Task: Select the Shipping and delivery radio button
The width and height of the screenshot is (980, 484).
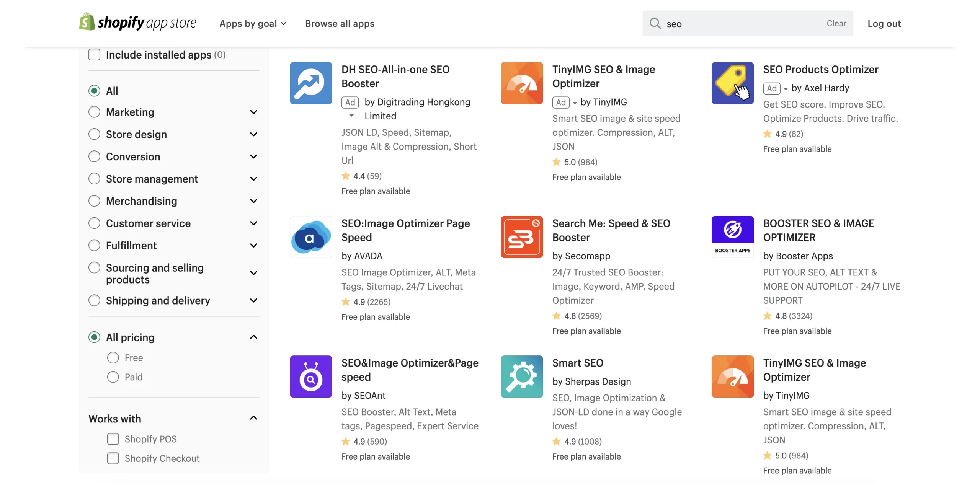Action: coord(94,300)
